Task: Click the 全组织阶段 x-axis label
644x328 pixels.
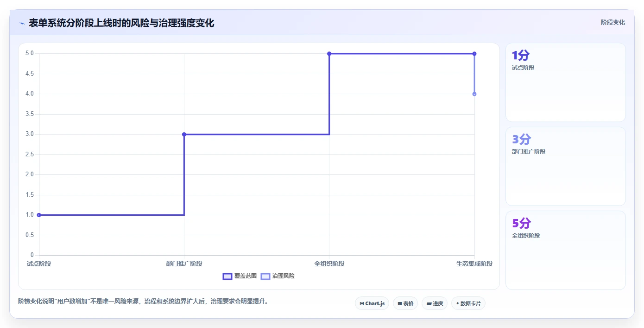Action: point(329,264)
